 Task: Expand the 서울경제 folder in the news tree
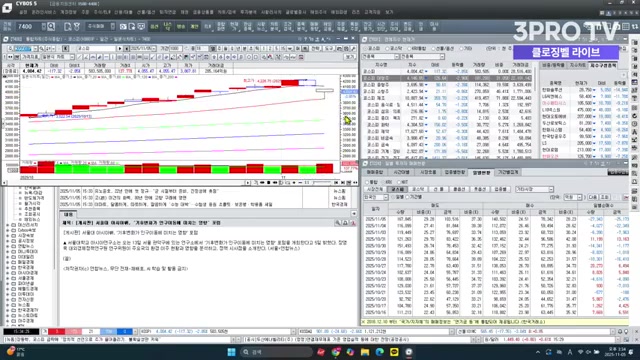click(x=7, y=278)
